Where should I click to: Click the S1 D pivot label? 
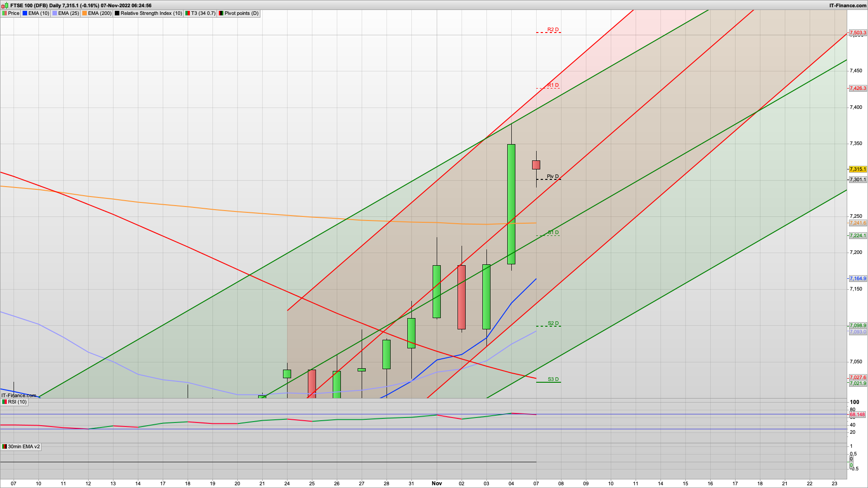pyautogui.click(x=553, y=233)
